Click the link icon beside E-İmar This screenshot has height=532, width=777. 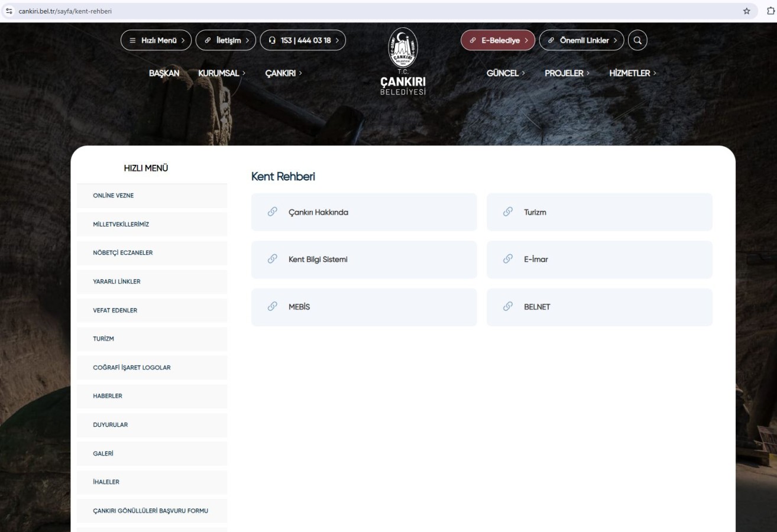tap(508, 259)
